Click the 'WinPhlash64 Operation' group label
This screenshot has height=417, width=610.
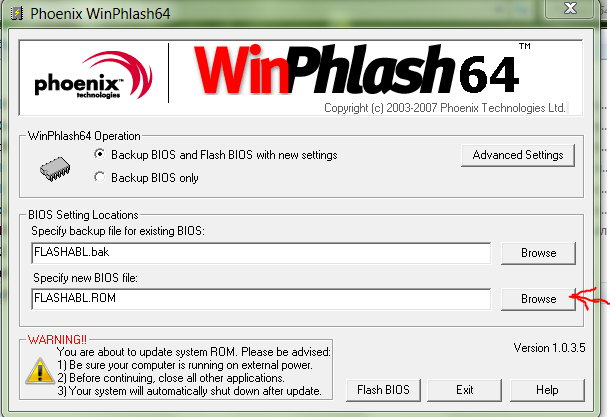[84, 136]
